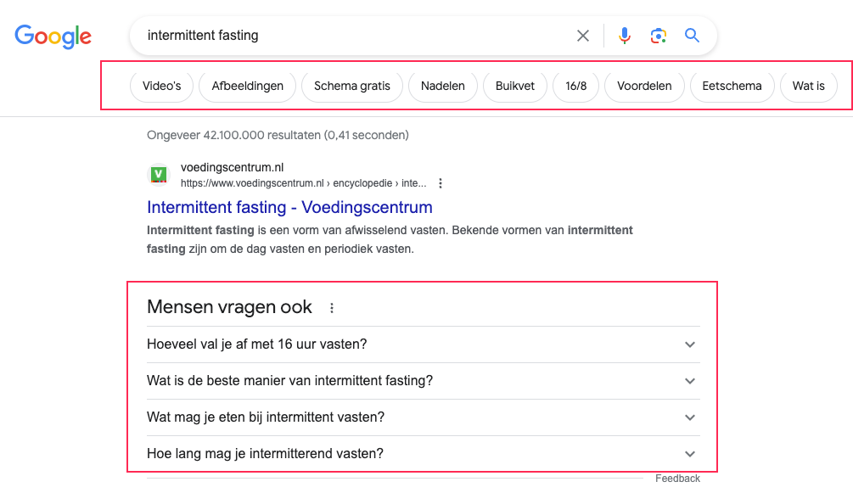Open 'Intermittent fasting - Voedingscentrum' result link
The width and height of the screenshot is (853, 504).
tap(289, 207)
